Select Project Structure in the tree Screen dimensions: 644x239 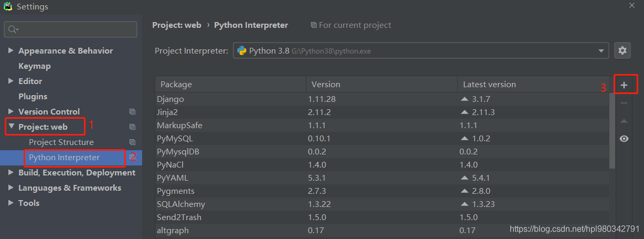click(61, 142)
